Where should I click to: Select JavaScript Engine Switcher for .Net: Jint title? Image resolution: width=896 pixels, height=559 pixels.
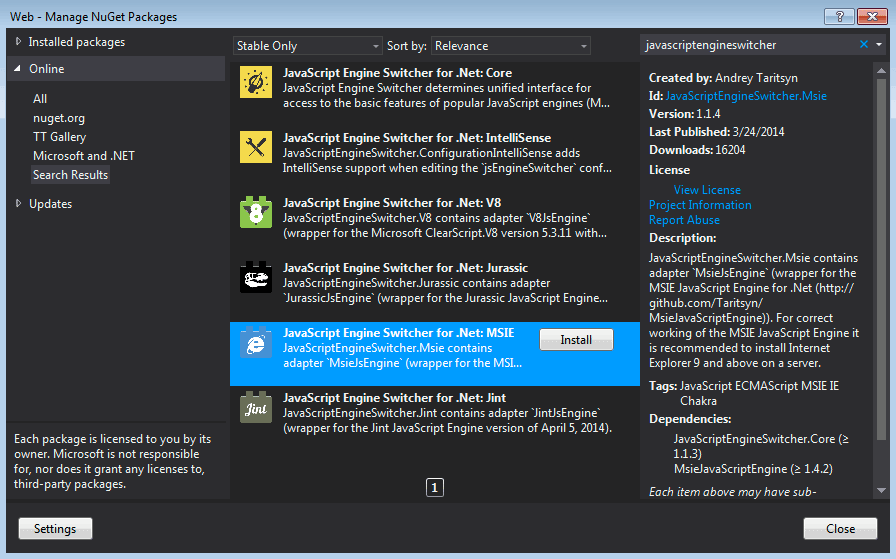[394, 398]
